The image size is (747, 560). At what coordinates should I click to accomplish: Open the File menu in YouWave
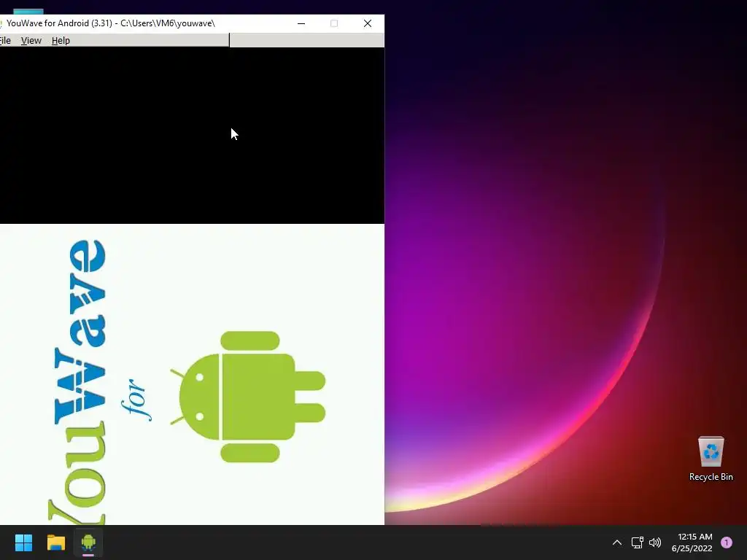point(5,41)
